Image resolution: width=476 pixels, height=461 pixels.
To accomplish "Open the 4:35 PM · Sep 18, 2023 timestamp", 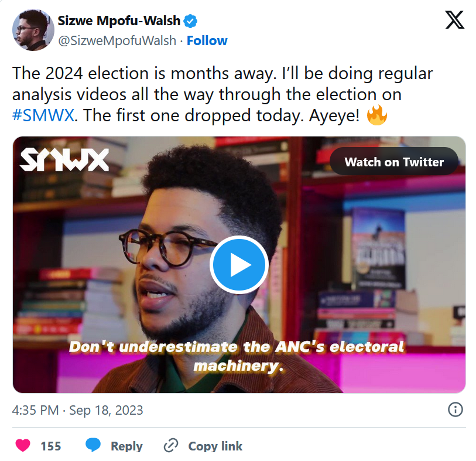I will click(77, 410).
